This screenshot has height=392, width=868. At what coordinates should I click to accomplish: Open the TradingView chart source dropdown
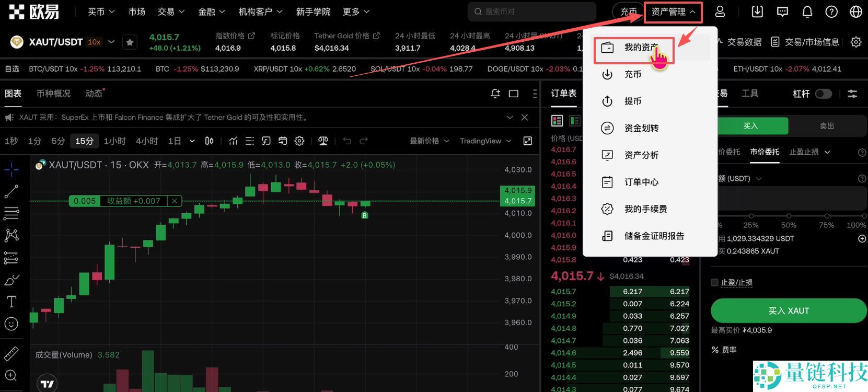coord(485,141)
